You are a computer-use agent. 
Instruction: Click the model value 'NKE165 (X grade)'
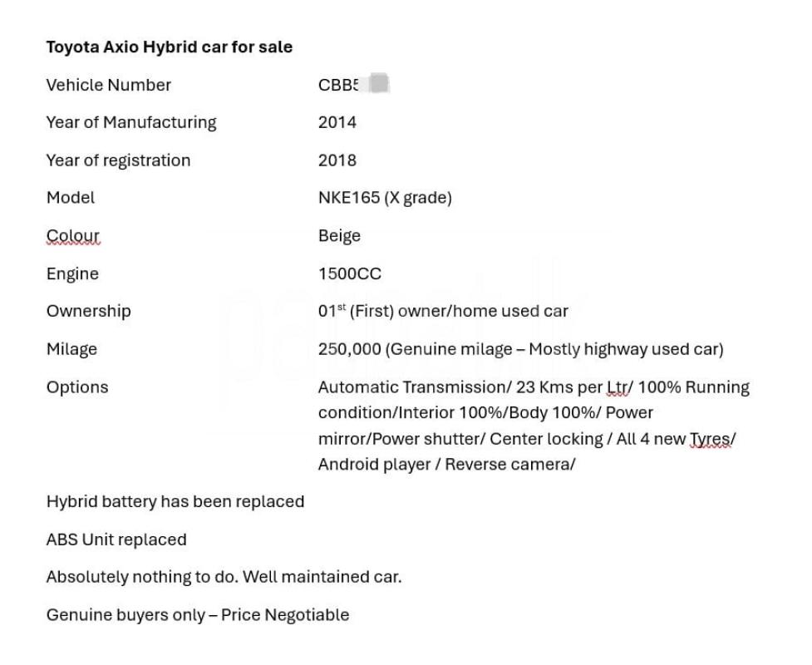click(384, 198)
